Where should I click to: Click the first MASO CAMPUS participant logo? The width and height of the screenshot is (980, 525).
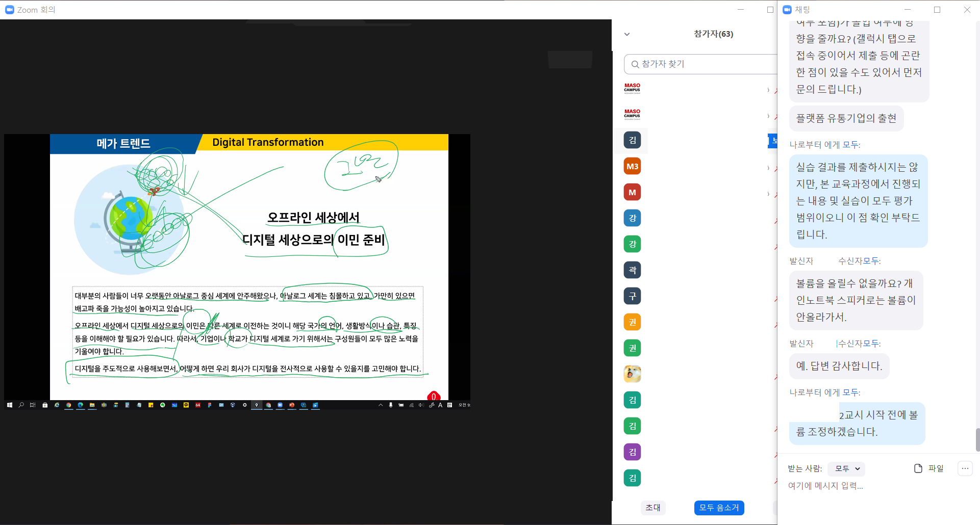tap(632, 89)
